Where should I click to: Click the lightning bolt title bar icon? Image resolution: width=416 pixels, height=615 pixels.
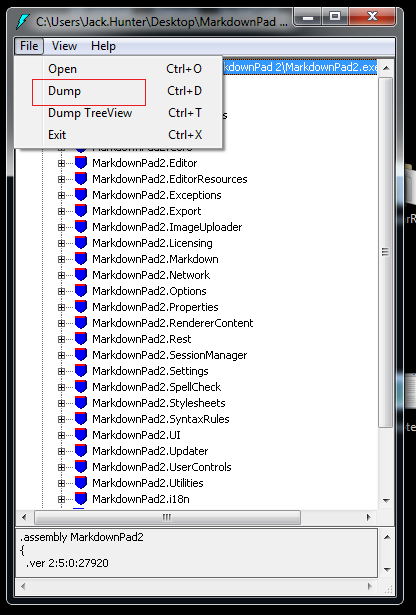point(22,21)
